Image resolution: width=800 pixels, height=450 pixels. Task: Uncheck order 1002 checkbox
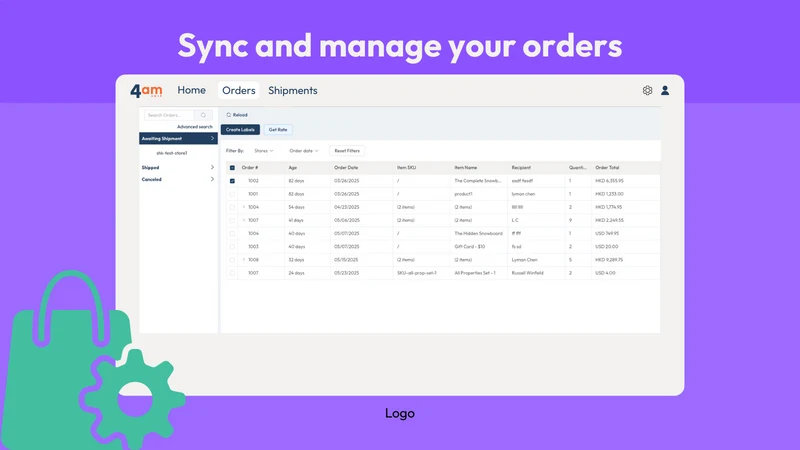pyautogui.click(x=232, y=181)
